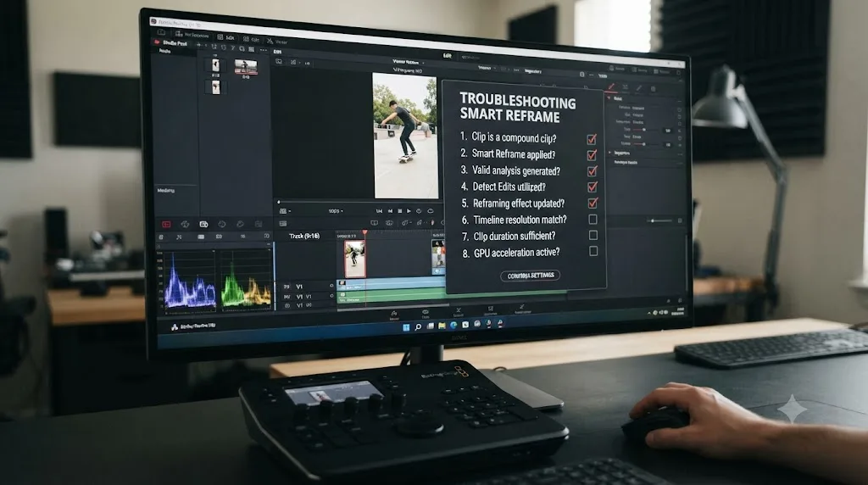Uncheck 'Smart Reframe applied?' checkbox
Viewport: 868px width, 485px height.
click(592, 155)
